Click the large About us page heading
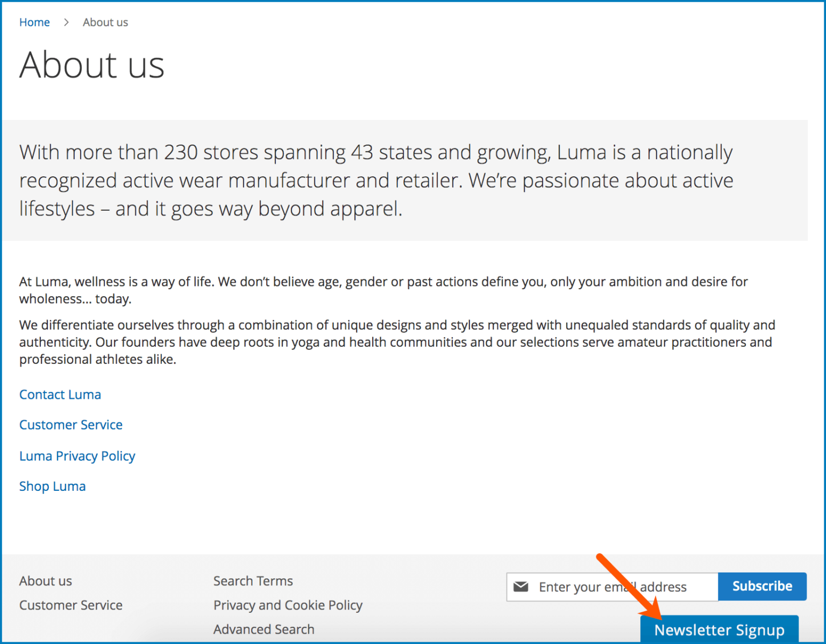Image resolution: width=826 pixels, height=644 pixels. tap(92, 65)
